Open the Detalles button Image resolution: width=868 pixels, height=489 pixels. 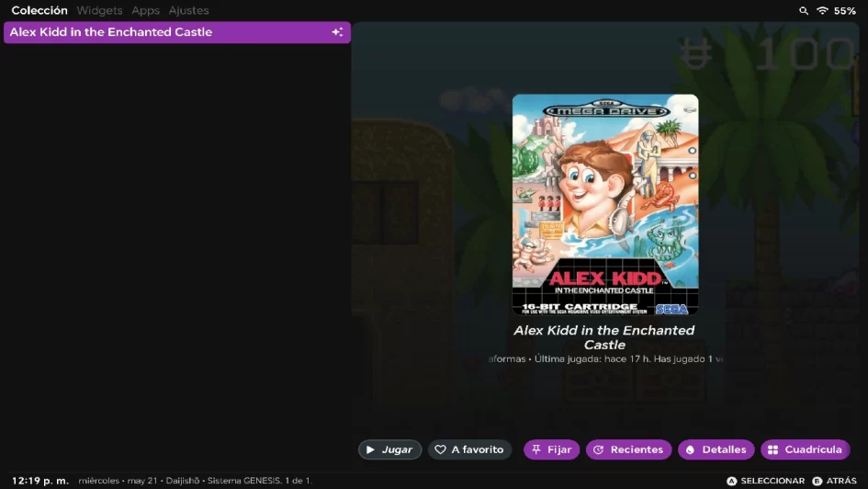click(x=716, y=449)
